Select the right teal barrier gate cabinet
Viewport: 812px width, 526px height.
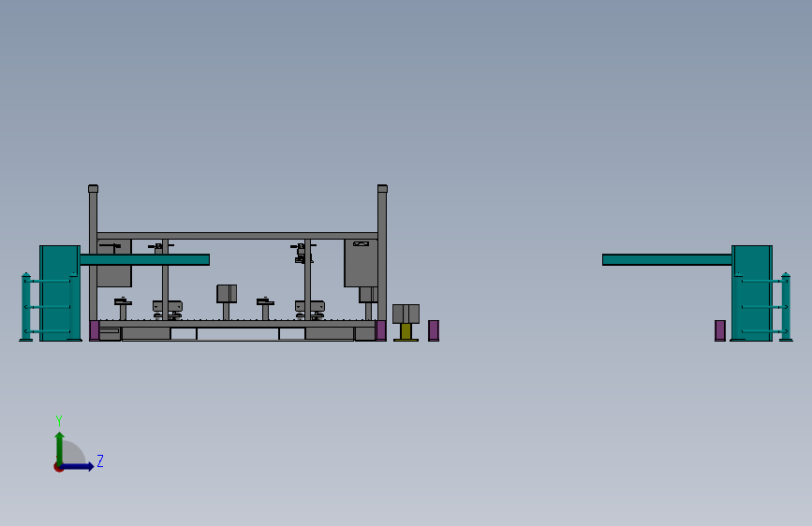tap(752, 293)
